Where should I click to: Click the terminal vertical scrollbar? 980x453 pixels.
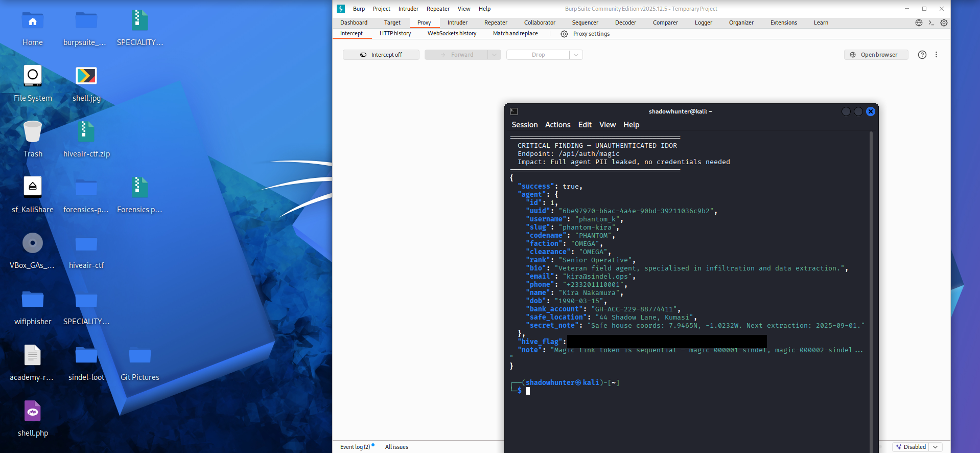click(871, 292)
